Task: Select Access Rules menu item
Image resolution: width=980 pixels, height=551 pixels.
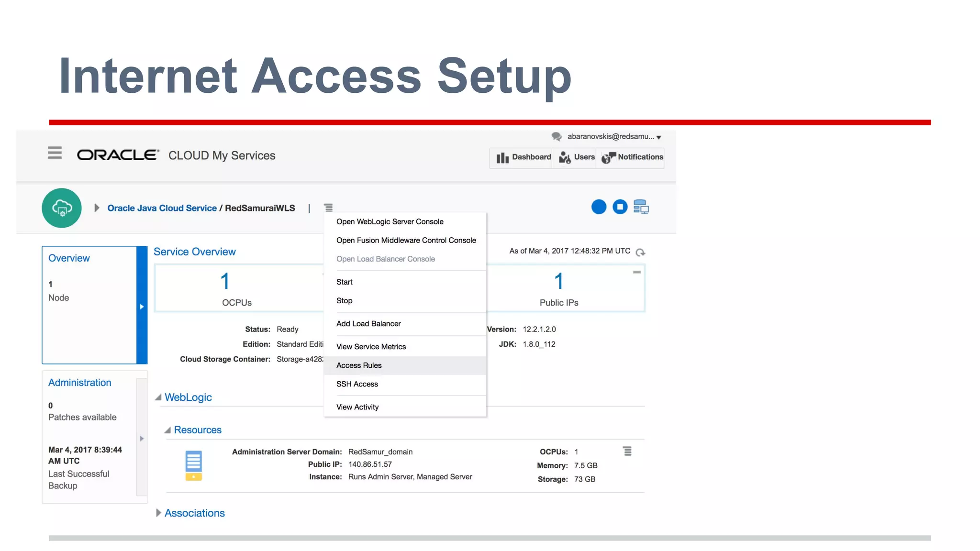Action: (405, 365)
